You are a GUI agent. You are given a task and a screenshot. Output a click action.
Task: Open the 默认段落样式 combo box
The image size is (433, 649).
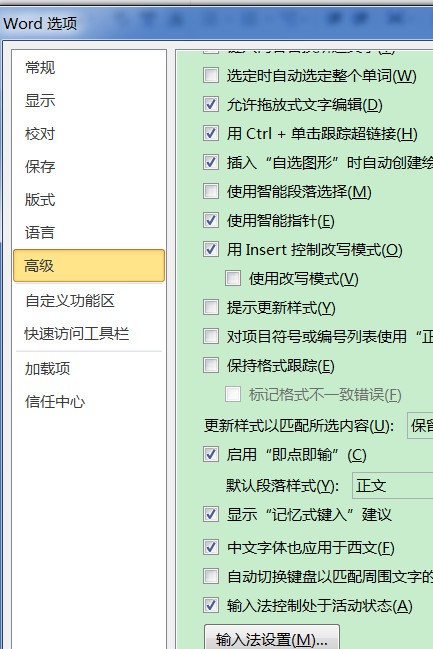392,485
